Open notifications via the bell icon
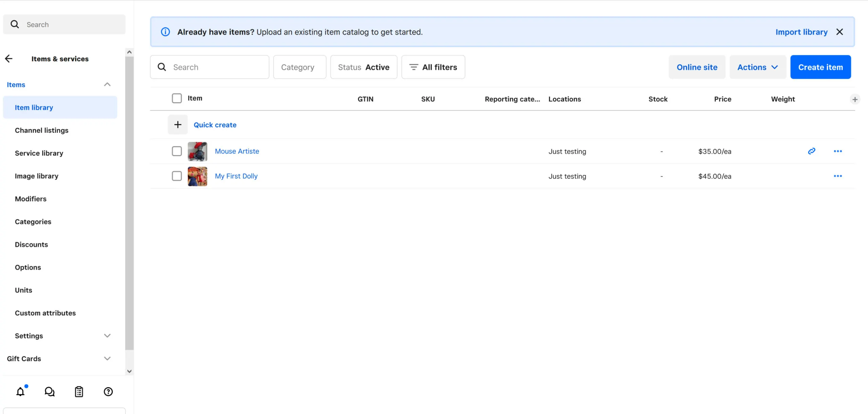The image size is (868, 414). click(x=20, y=391)
